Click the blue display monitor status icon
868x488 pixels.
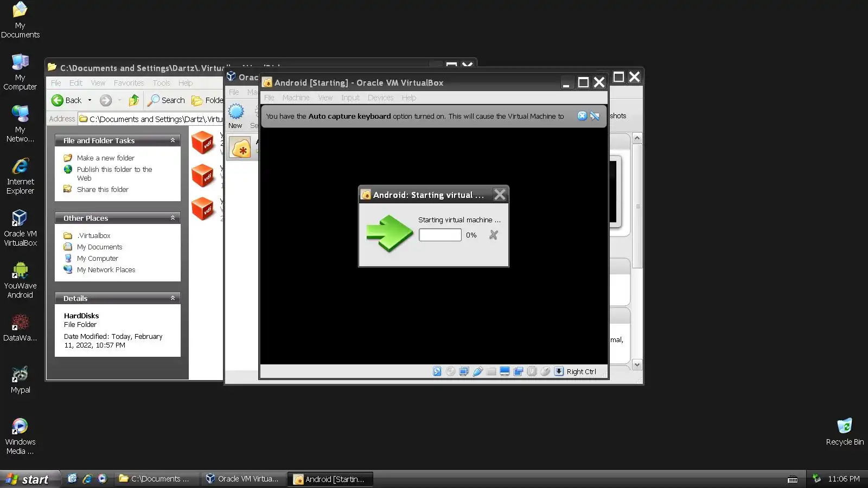click(x=505, y=371)
